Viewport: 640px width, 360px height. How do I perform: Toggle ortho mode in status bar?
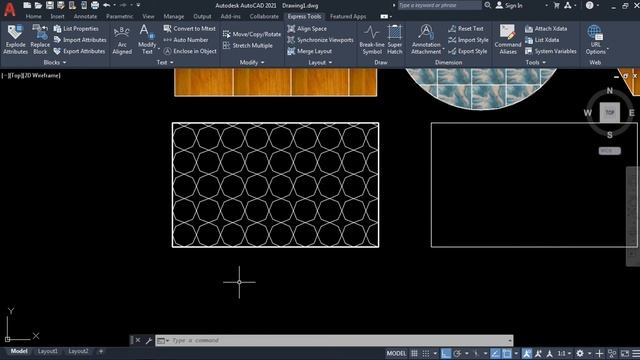[x=445, y=353]
